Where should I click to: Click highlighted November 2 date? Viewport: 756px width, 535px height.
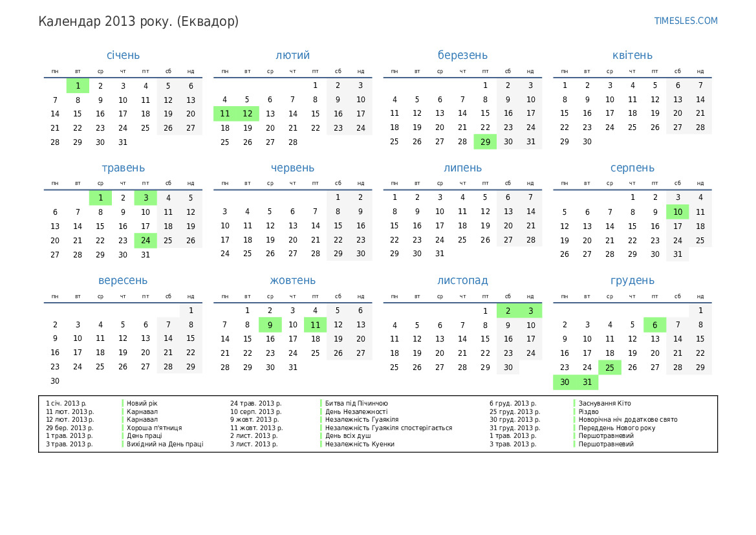coord(508,311)
